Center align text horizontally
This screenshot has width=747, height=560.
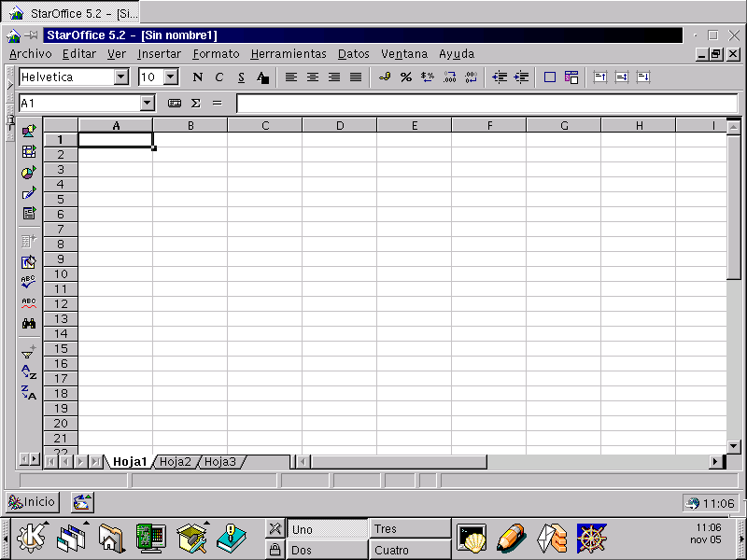click(x=313, y=77)
